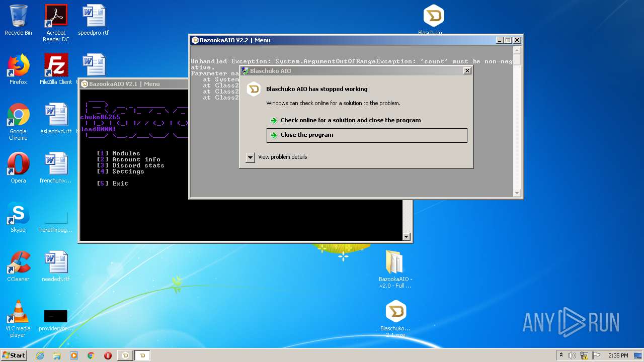Screen dimensions: 644x362
Task: Click scroll up arrow in BazookaAIO V2.2
Action: [x=517, y=50]
